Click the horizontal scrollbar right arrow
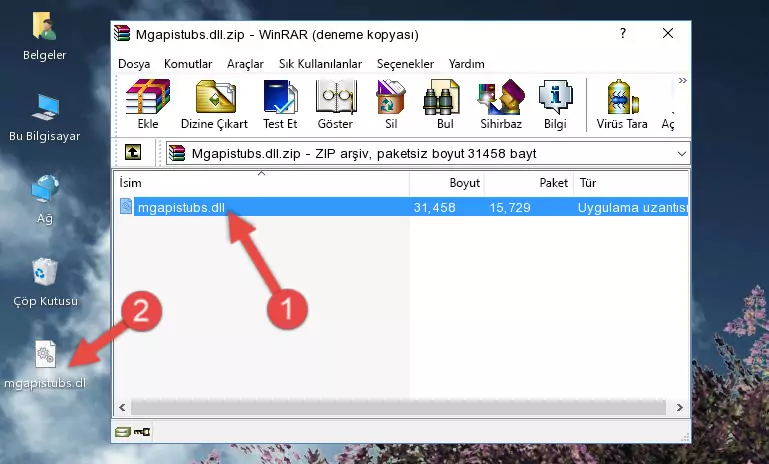Screen dimensions: 769x464 [680, 407]
